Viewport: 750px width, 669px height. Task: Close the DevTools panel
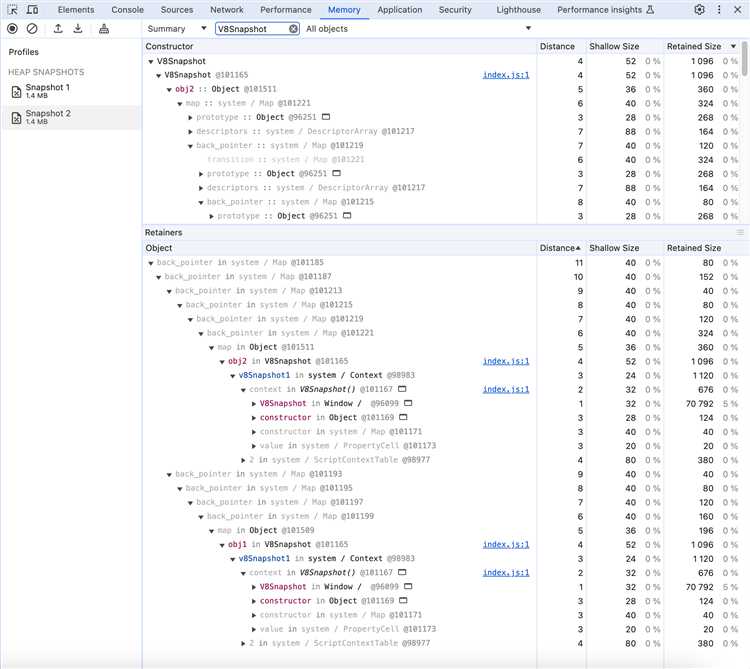point(738,10)
